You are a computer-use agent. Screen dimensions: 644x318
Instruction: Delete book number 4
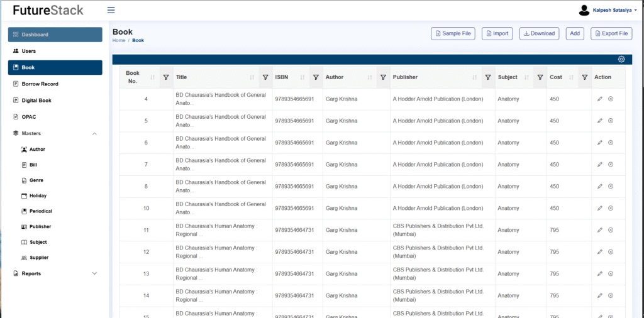pos(611,99)
